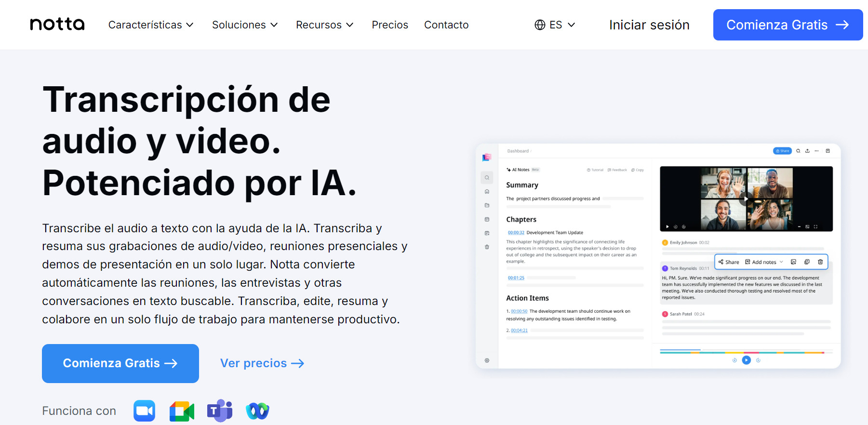868x425 pixels.
Task: Click the image icon in the transcript popup toolbar
Action: (x=793, y=262)
